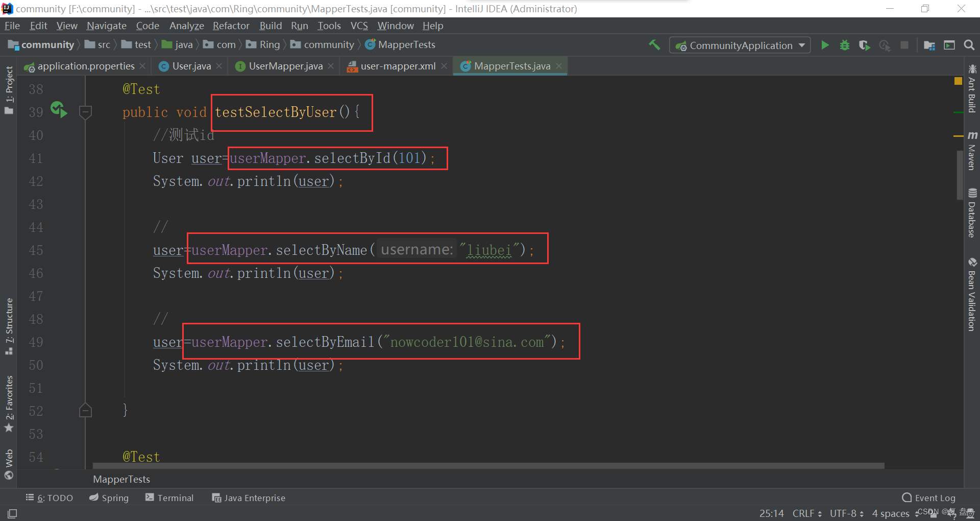Image resolution: width=980 pixels, height=521 pixels.
Task: Open the Web tool window sidebar
Action: (x=9, y=464)
